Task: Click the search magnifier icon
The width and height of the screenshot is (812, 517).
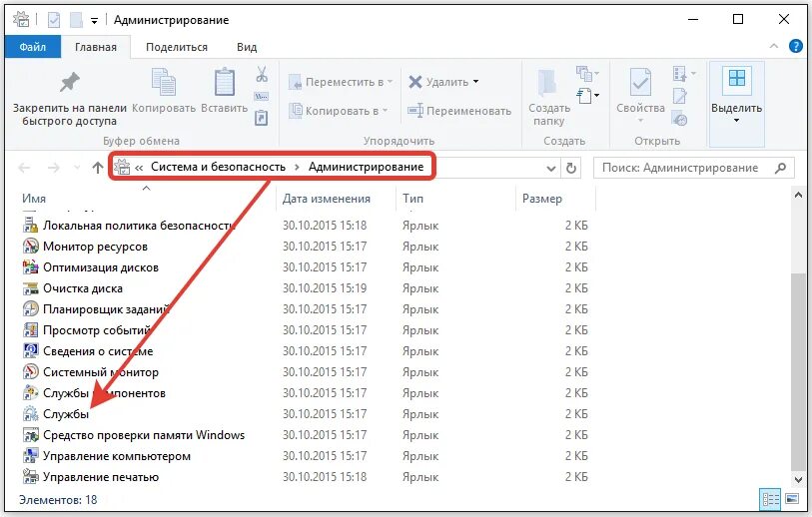Action: point(780,168)
